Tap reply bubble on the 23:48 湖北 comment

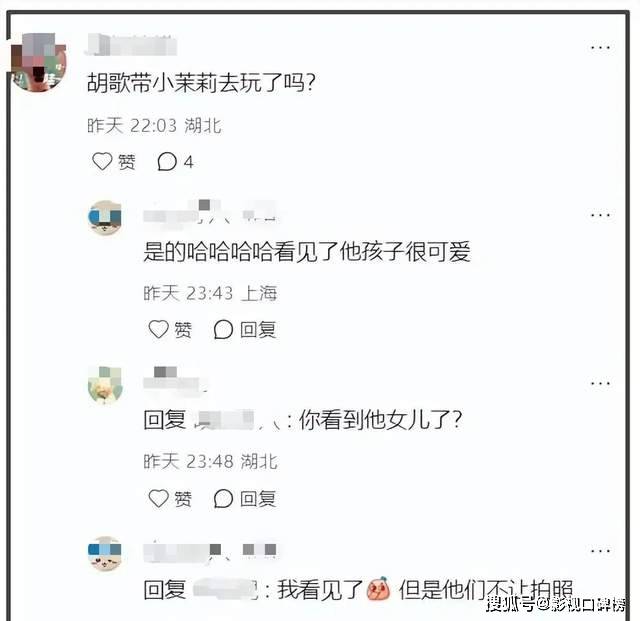223,499
